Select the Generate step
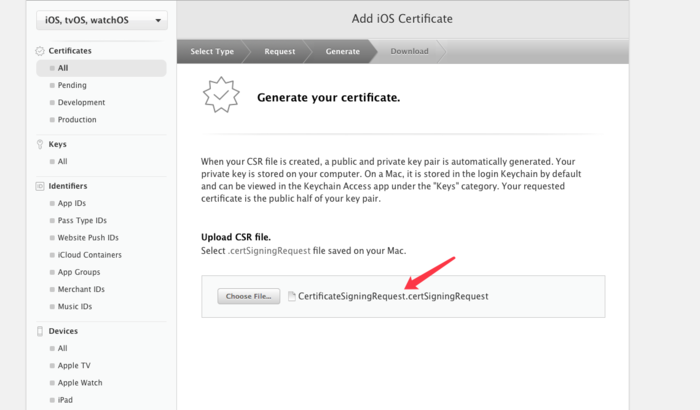This screenshot has height=410, width=700. click(x=342, y=51)
